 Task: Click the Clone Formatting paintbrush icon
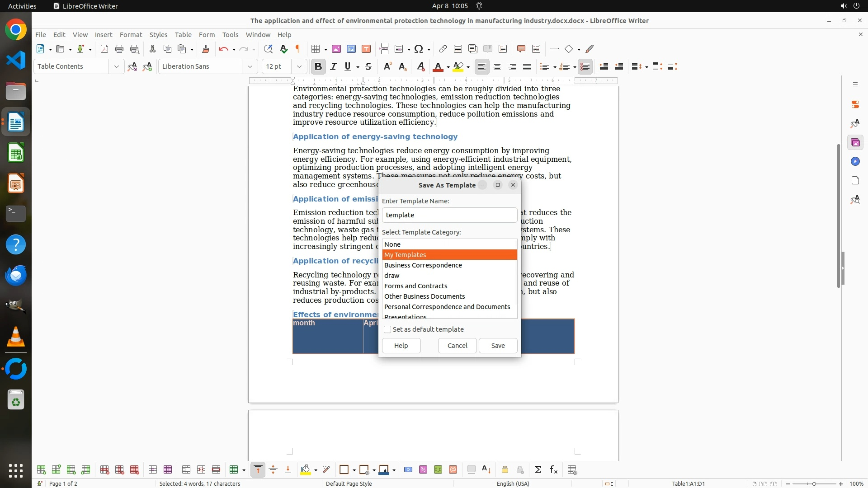(206, 49)
